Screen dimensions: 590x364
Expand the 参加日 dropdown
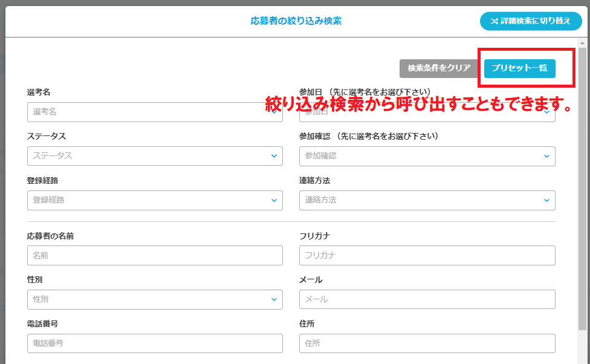427,112
